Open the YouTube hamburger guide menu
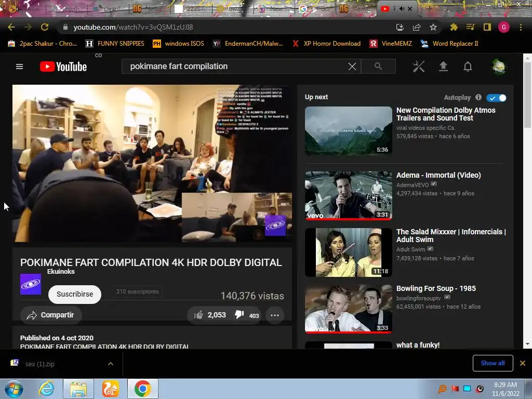 [19, 66]
